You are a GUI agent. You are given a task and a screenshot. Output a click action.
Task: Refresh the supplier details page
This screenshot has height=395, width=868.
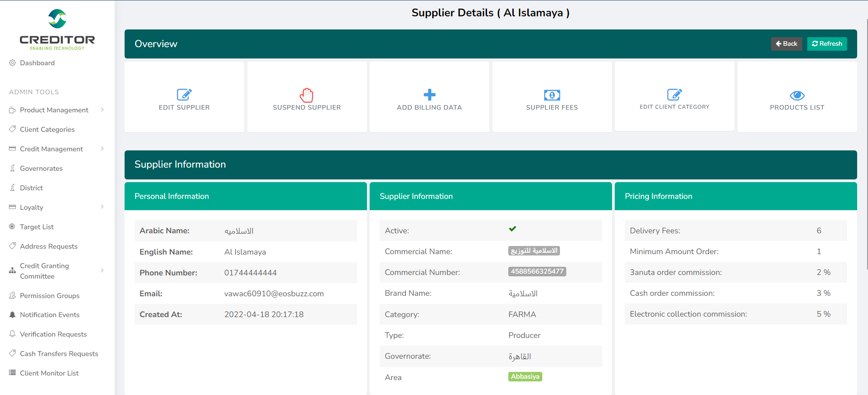point(827,44)
